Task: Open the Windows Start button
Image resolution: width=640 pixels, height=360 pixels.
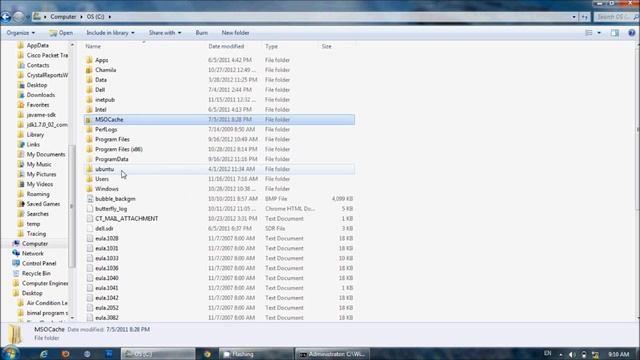Action: click(10, 353)
